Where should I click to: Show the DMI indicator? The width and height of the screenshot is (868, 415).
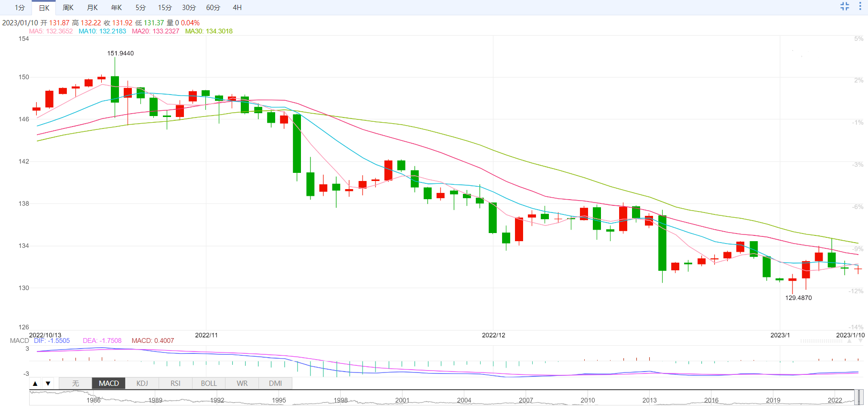pos(275,383)
